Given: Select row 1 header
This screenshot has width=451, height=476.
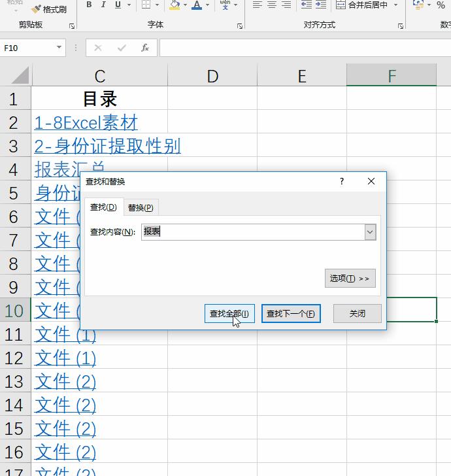Looking at the screenshot, I should point(15,98).
